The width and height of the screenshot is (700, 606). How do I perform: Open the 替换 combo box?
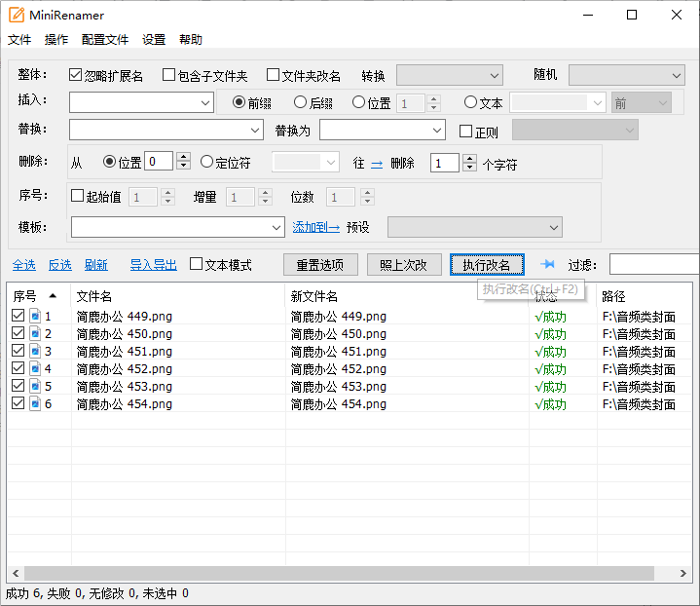(166, 130)
